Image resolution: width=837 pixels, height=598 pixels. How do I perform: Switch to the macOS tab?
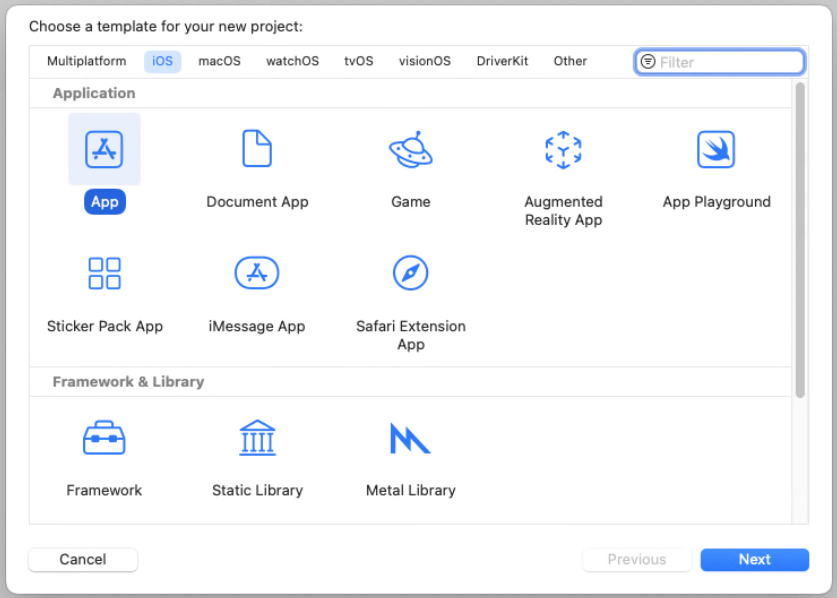pos(219,61)
